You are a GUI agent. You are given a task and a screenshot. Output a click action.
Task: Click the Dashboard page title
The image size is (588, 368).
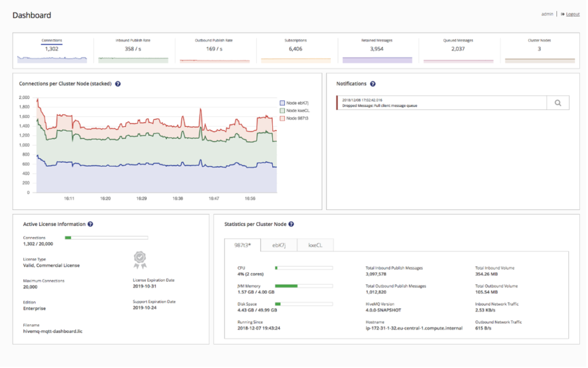click(32, 16)
